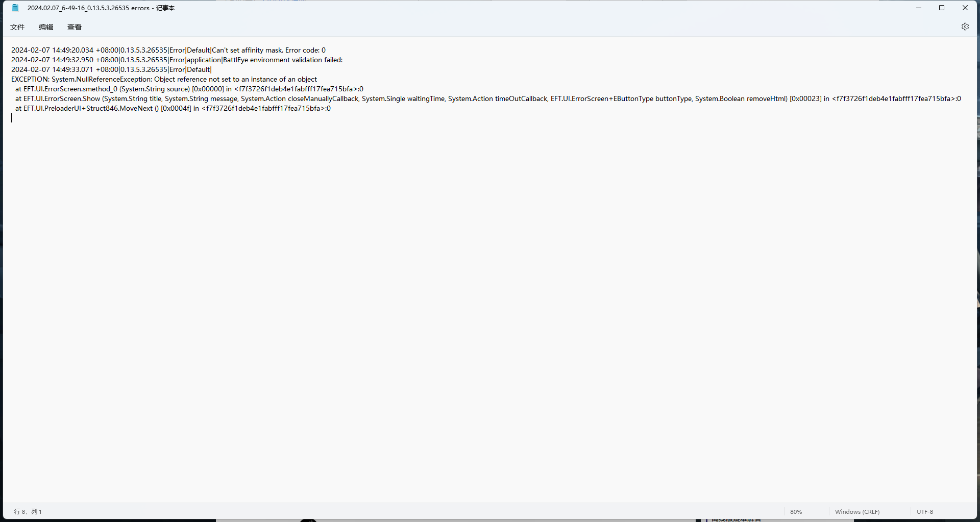Image resolution: width=980 pixels, height=522 pixels.
Task: Open the 查看 (View) menu
Action: tap(75, 27)
